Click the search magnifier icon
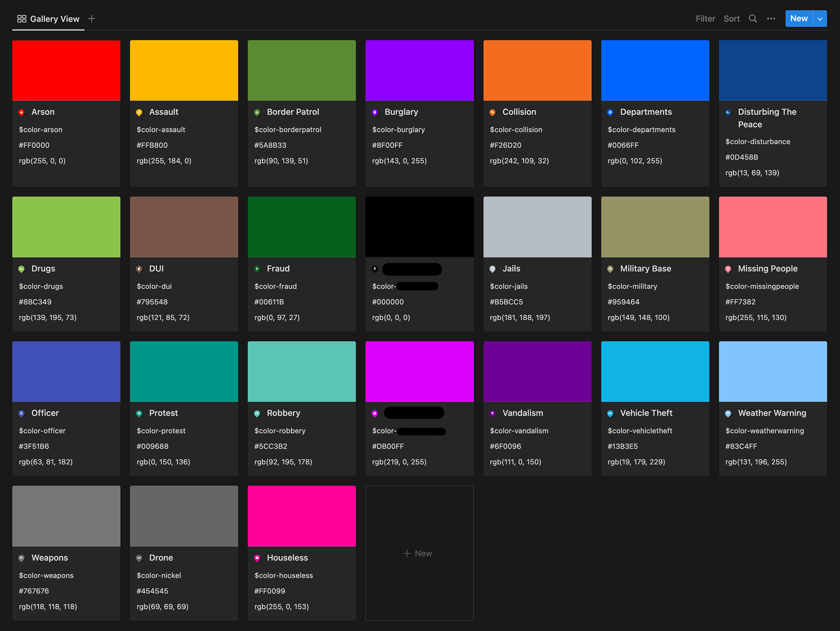840x631 pixels. pyautogui.click(x=752, y=19)
